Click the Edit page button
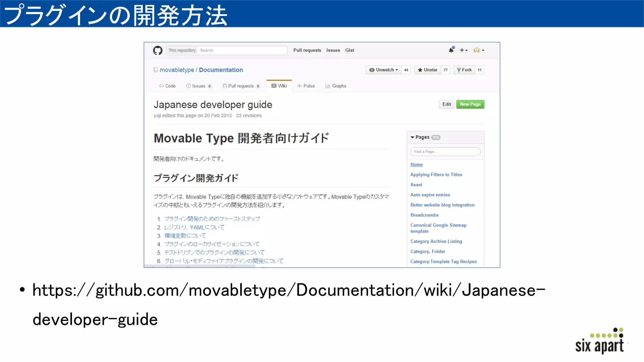Viewport: 644px width, 362px height. click(447, 104)
